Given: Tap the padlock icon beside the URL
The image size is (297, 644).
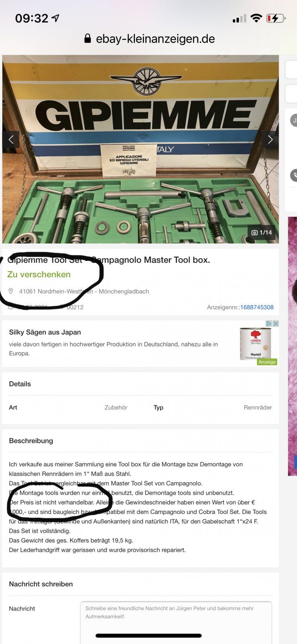Looking at the screenshot, I should coord(87,39).
